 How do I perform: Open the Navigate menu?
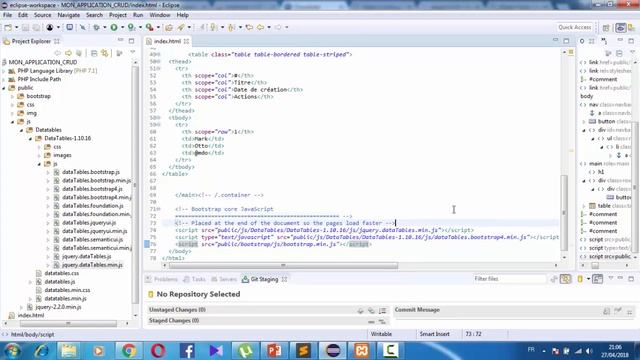point(69,15)
